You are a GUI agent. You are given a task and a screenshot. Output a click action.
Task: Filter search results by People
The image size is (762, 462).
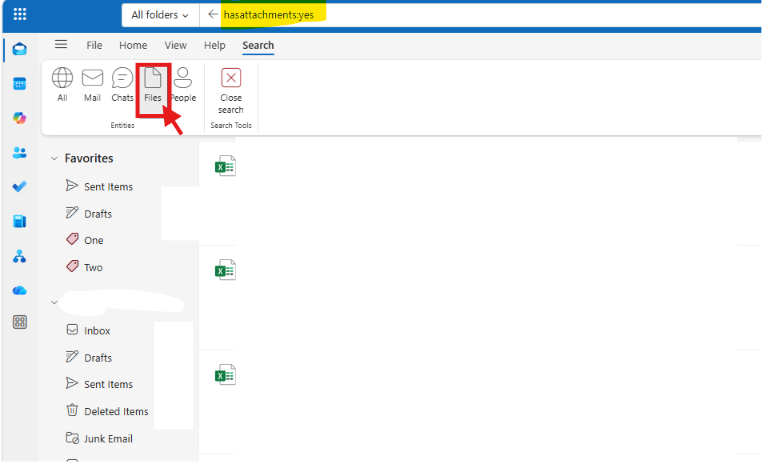(x=184, y=85)
